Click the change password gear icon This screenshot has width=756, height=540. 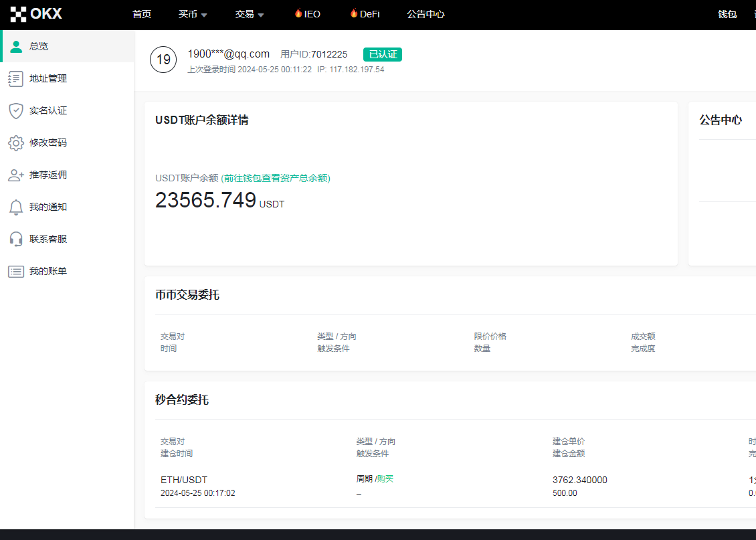pyautogui.click(x=16, y=143)
